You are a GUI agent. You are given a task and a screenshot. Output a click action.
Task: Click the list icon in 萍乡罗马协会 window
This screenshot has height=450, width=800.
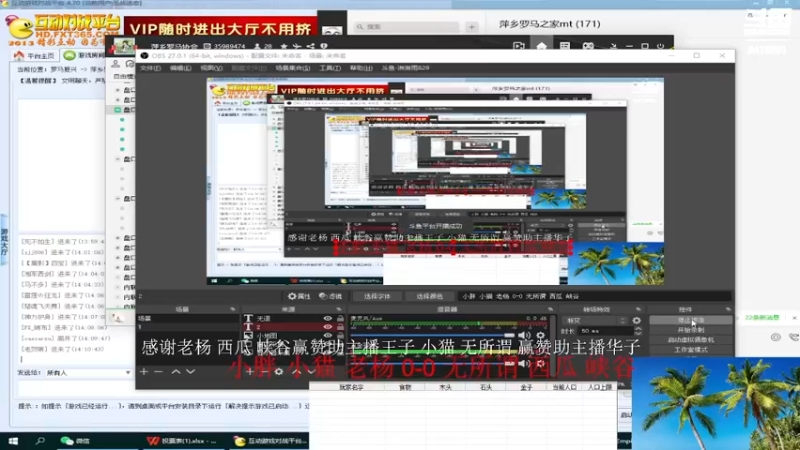click(565, 46)
